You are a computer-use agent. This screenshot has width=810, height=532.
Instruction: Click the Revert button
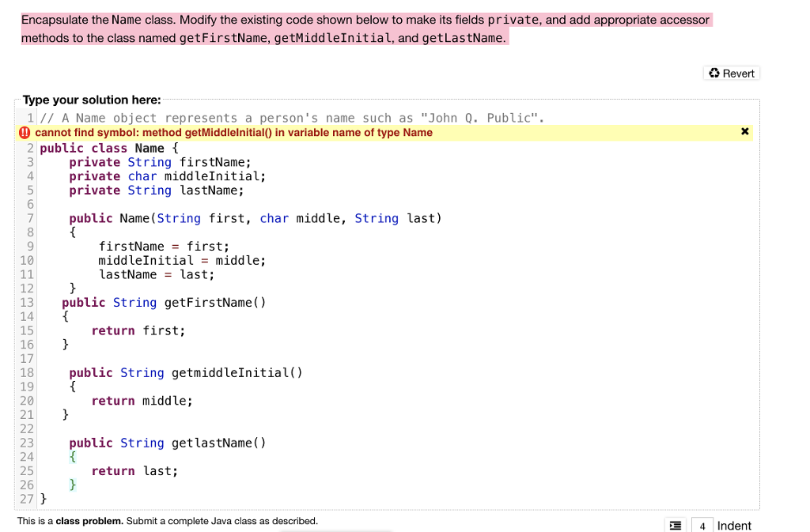click(x=731, y=73)
